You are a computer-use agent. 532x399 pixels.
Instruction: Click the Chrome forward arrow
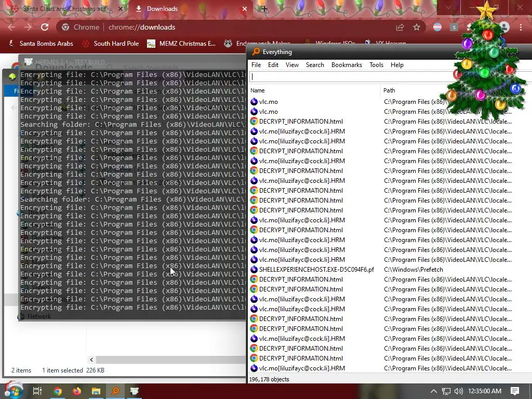pos(28,27)
